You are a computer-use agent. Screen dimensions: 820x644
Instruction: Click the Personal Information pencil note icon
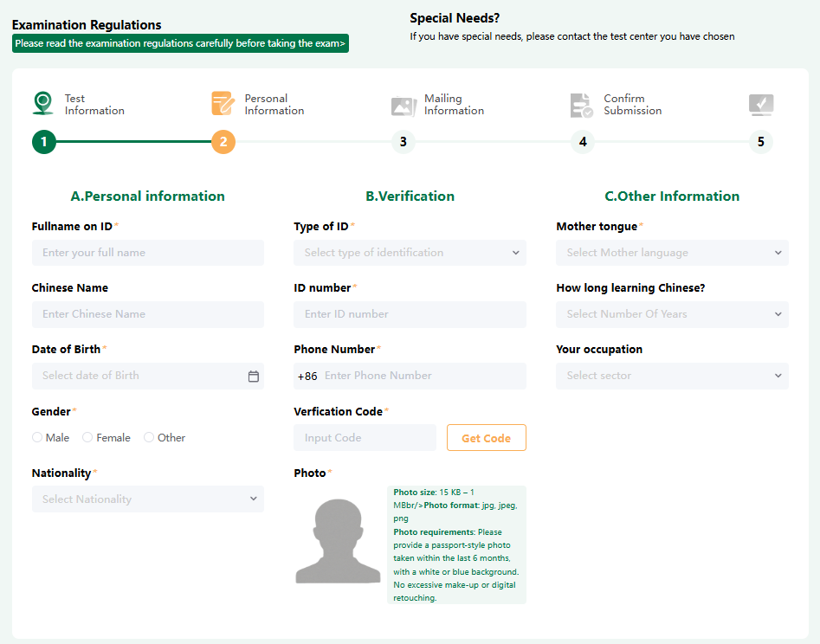(x=223, y=103)
